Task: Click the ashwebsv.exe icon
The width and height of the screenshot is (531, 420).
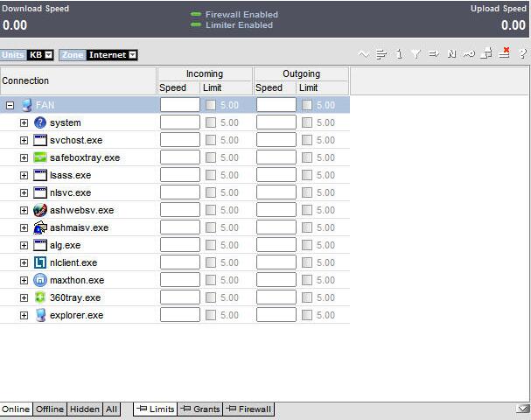Action: coord(40,210)
